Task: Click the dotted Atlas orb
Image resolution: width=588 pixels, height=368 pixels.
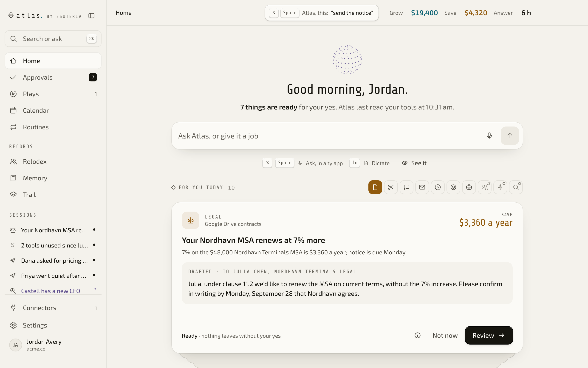Action: click(x=347, y=60)
